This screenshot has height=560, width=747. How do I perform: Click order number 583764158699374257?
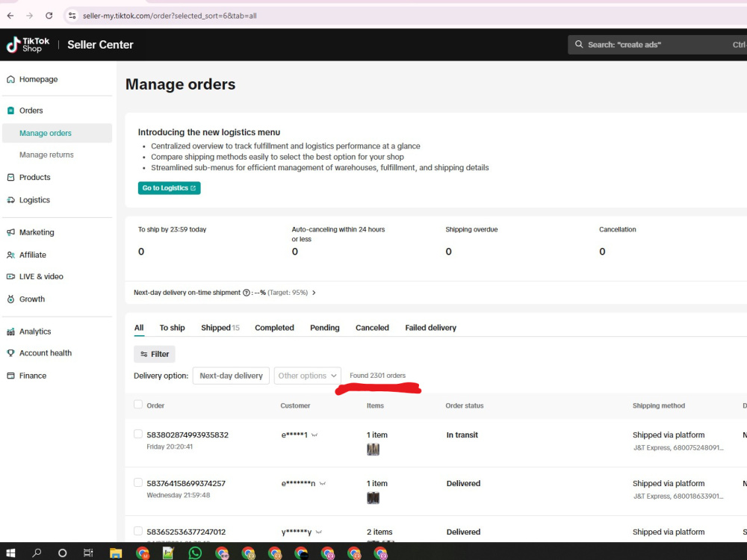click(186, 483)
